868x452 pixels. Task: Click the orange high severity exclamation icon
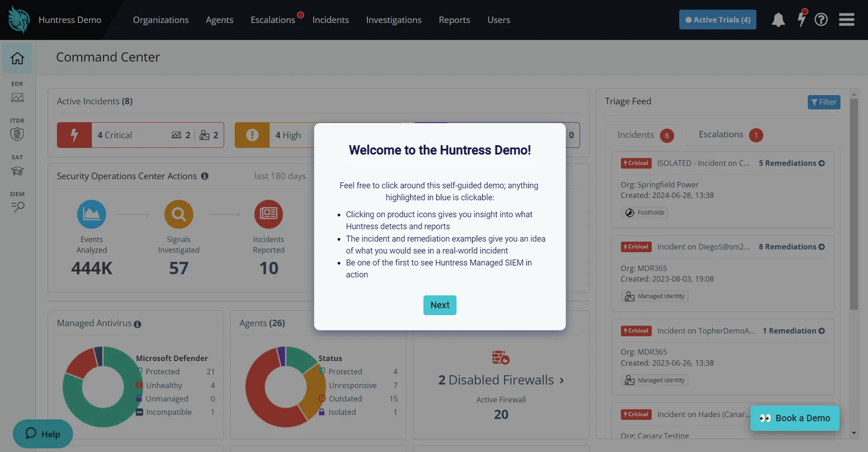click(252, 135)
